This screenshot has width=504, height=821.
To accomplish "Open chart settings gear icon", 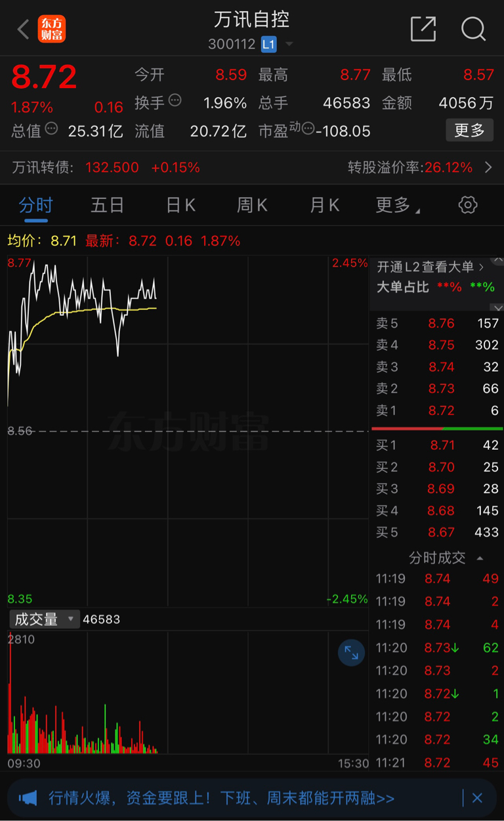I will (468, 205).
